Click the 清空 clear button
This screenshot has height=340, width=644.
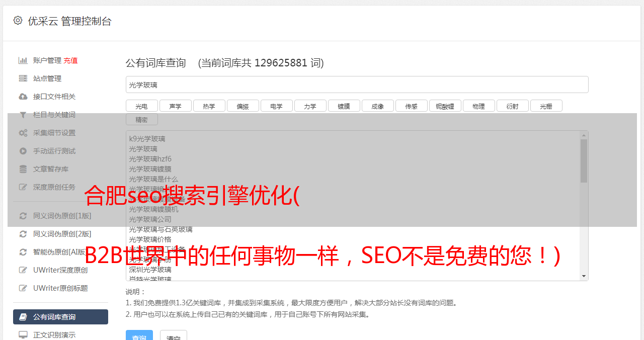pos(174,335)
